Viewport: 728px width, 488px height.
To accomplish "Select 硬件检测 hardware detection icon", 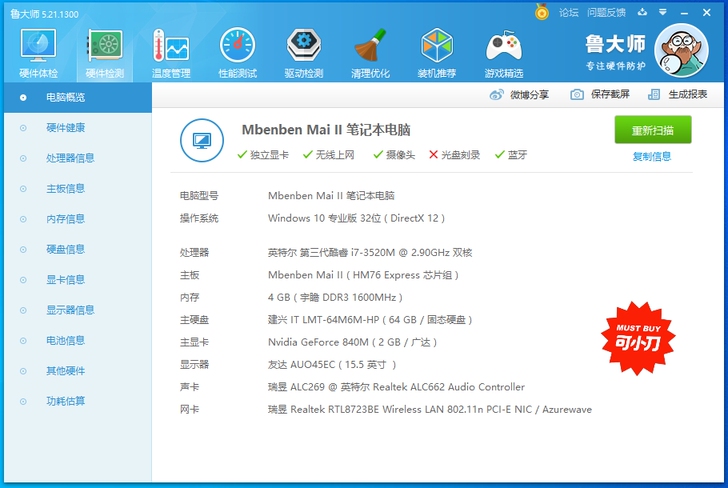I will tap(105, 53).
